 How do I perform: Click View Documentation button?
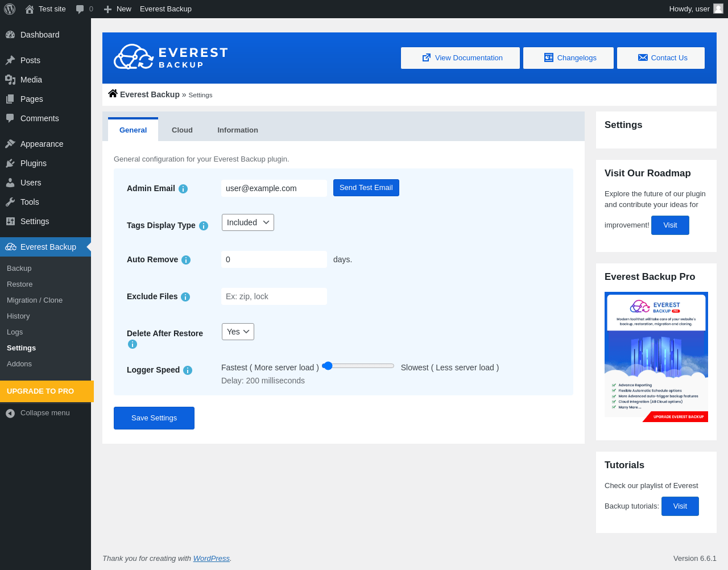tap(460, 58)
